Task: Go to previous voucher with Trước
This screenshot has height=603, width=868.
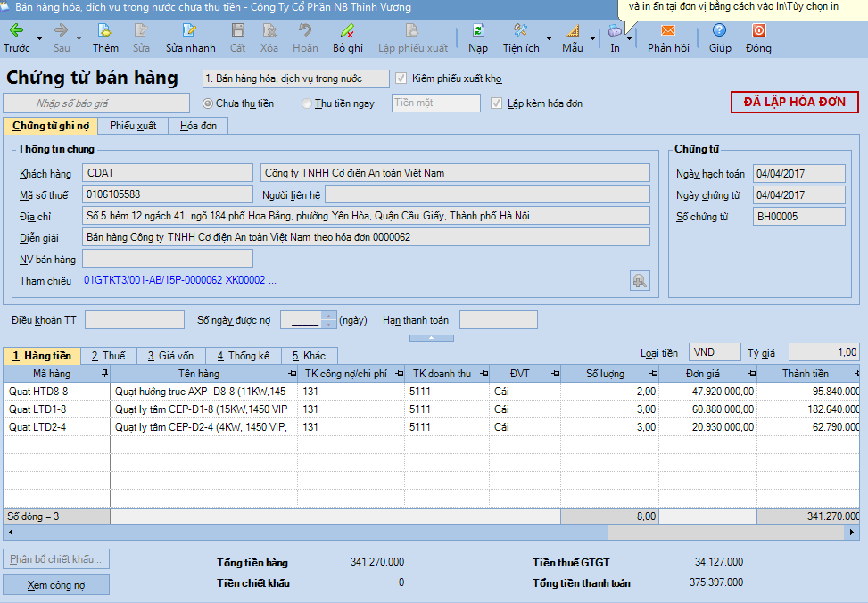Action: click(x=17, y=37)
